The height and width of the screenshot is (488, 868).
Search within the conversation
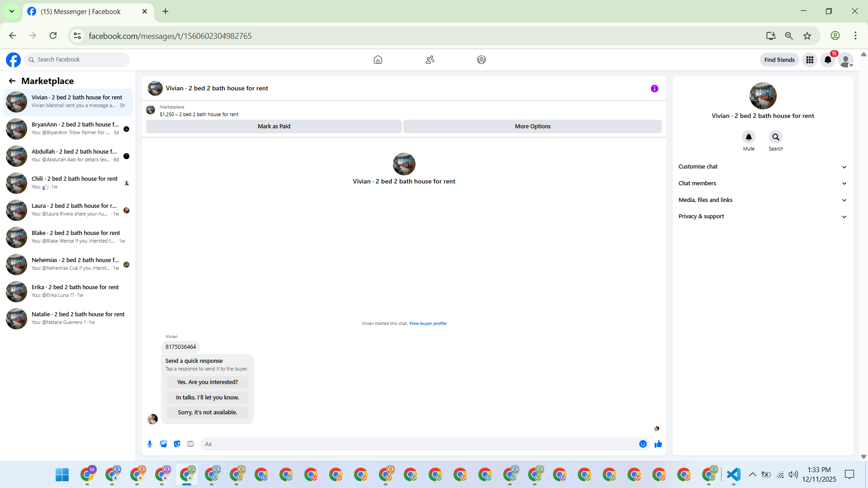coord(775,137)
